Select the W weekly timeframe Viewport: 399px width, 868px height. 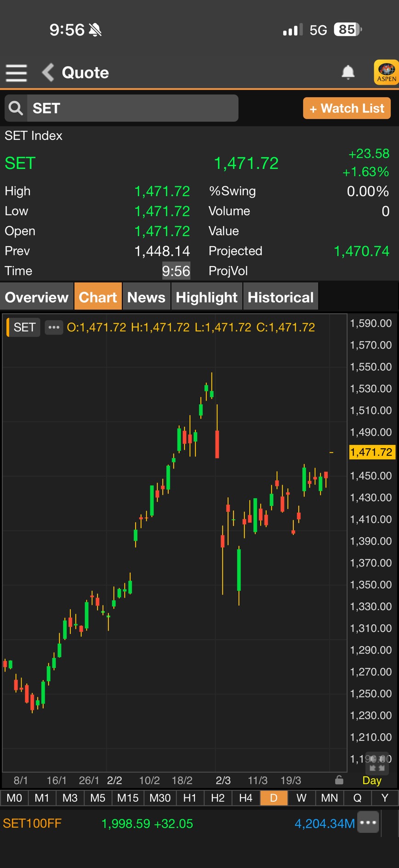[x=301, y=798]
